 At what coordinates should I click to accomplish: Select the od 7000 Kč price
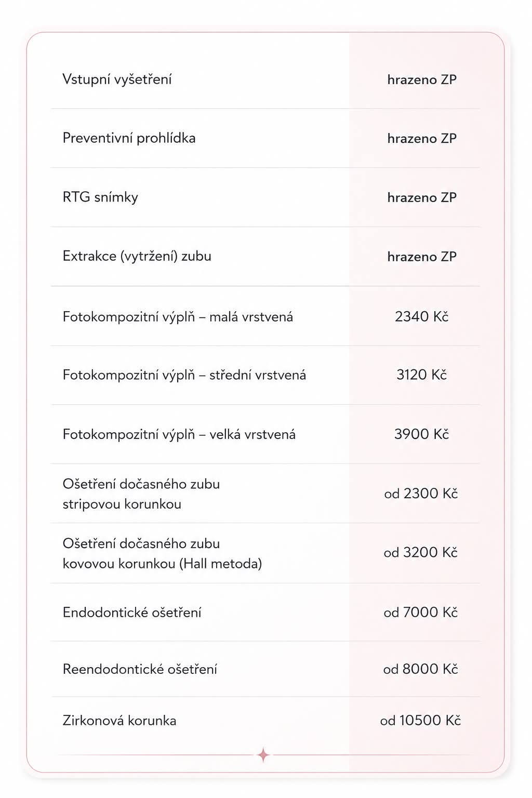(421, 613)
